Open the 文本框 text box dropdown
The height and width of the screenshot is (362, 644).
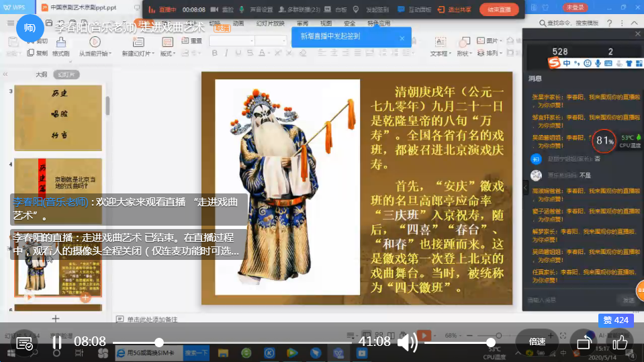(x=441, y=54)
